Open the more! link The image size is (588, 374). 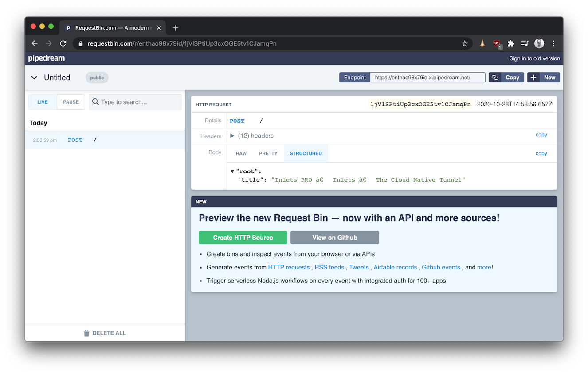(485, 267)
